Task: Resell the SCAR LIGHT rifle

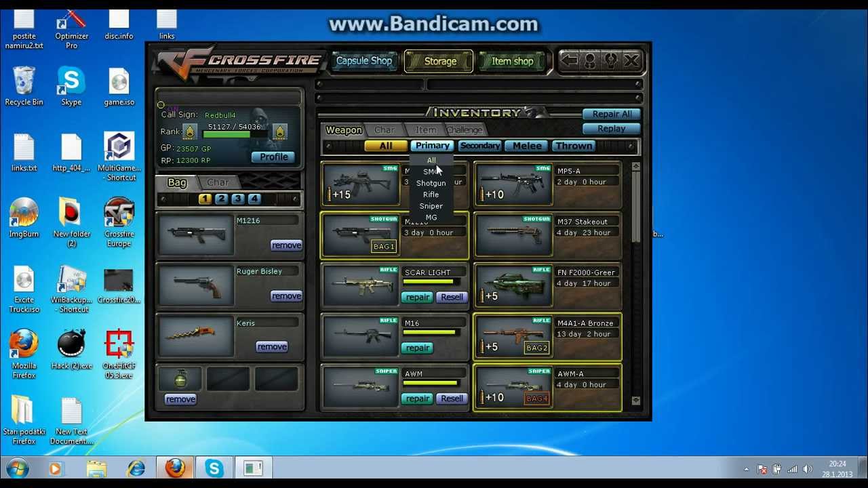Action: [452, 297]
